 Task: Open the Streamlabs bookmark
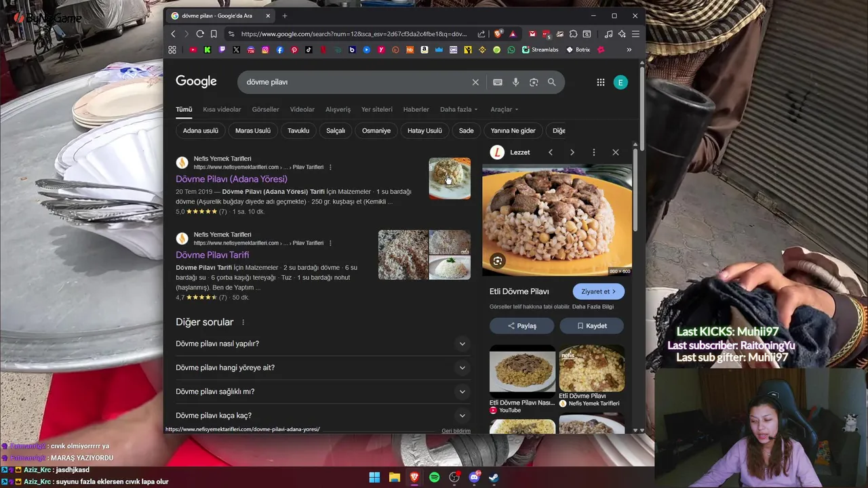coord(540,49)
